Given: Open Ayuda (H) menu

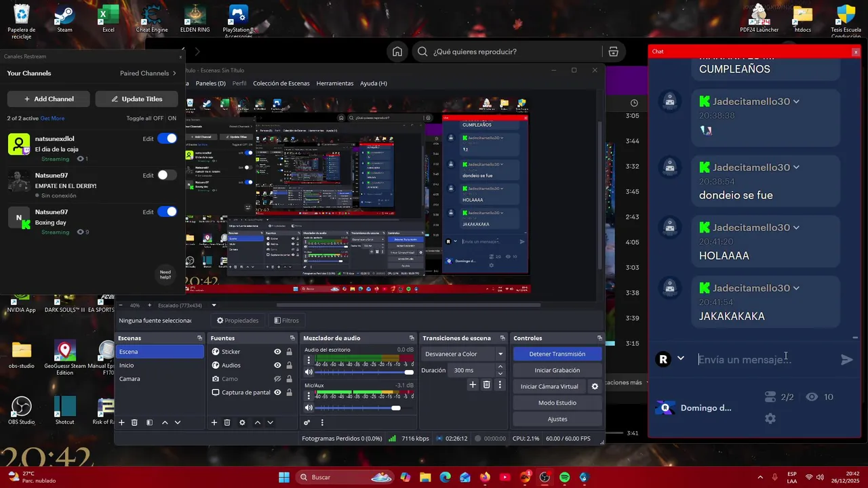Looking at the screenshot, I should 374,83.
